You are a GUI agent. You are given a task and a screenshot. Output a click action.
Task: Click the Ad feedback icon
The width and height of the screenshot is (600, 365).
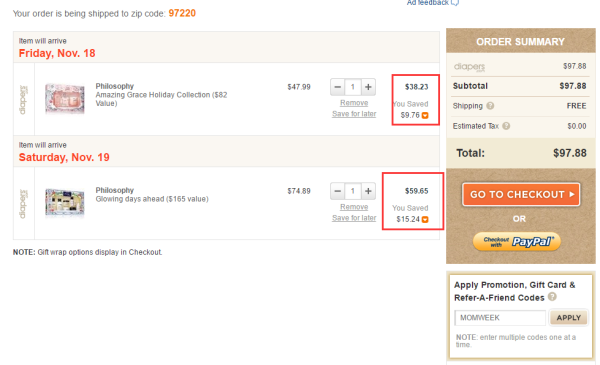coord(455,3)
